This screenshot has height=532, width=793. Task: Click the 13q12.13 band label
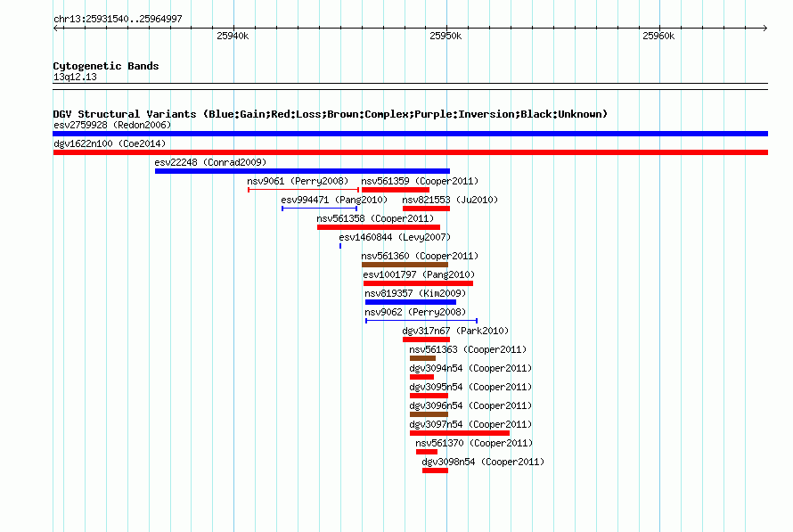click(x=75, y=77)
